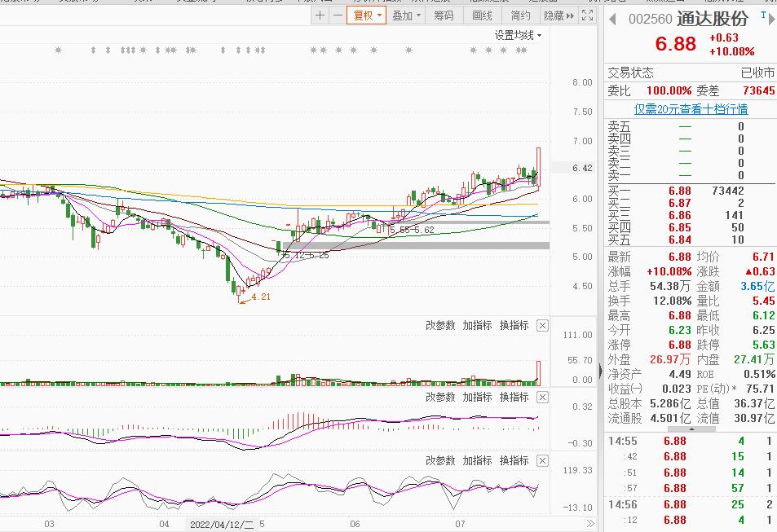Click the 隐藏 hide panel button
The image size is (777, 532).
[558, 15]
